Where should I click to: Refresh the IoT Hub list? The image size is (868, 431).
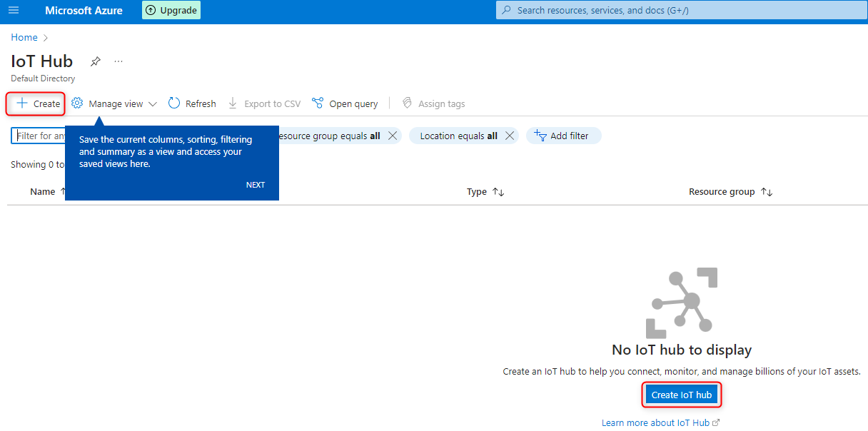pyautogui.click(x=192, y=103)
